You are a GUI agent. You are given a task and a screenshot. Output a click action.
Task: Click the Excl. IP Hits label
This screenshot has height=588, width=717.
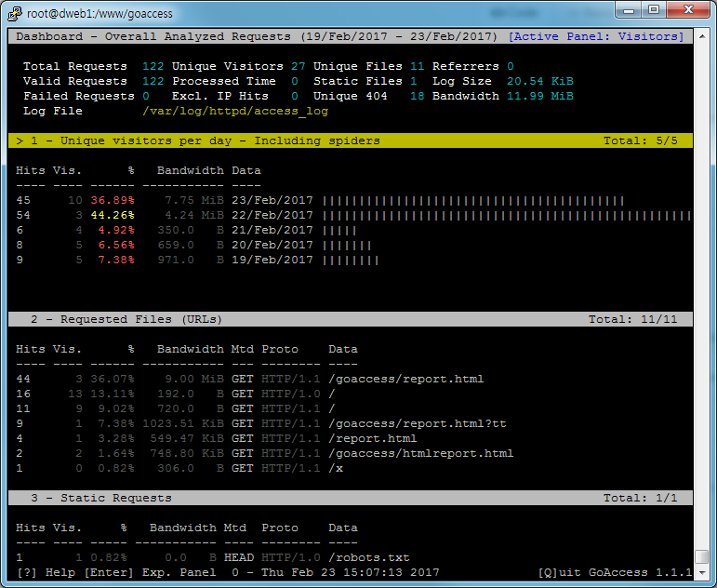pyautogui.click(x=220, y=96)
